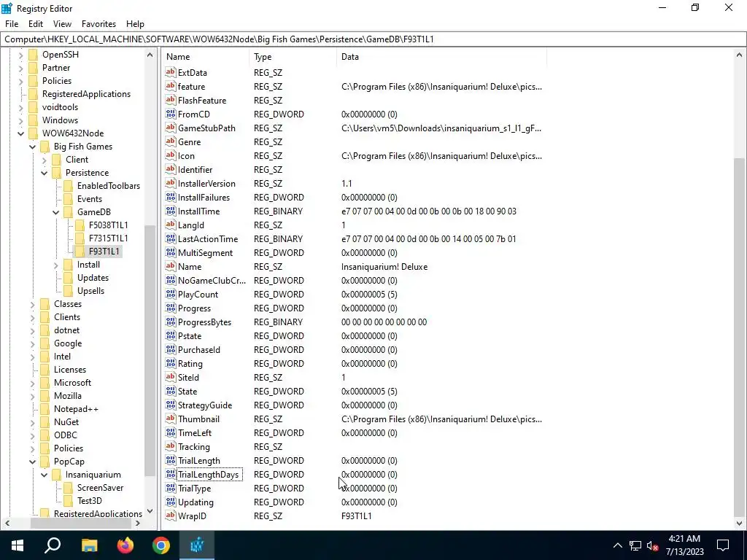
Task: Select the TrialLengthDays value
Action: point(208,474)
